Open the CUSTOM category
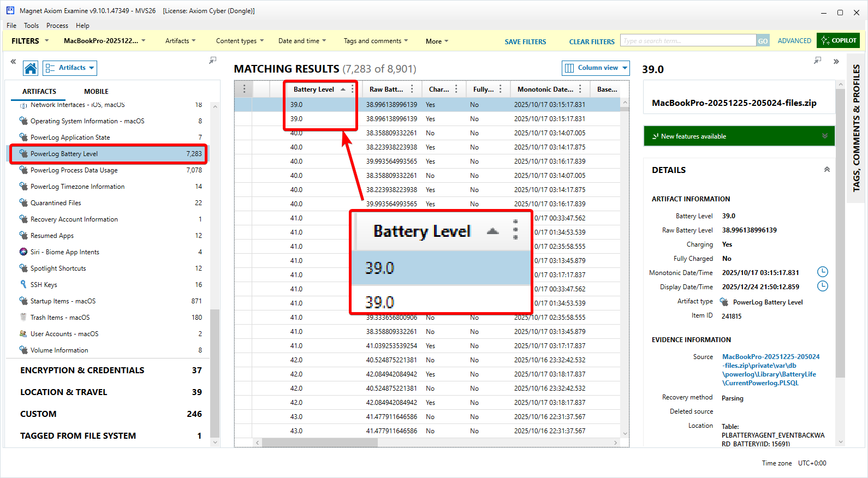868x478 pixels. tap(111, 414)
